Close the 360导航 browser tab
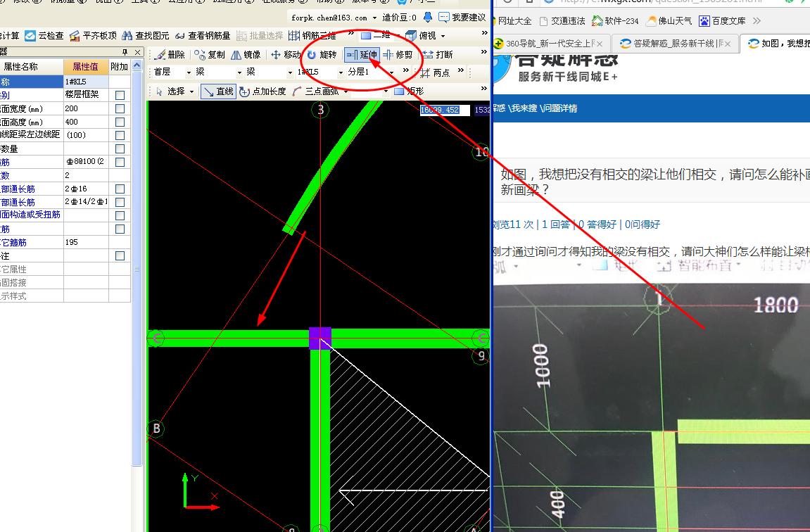This screenshot has height=532, width=810. click(600, 44)
